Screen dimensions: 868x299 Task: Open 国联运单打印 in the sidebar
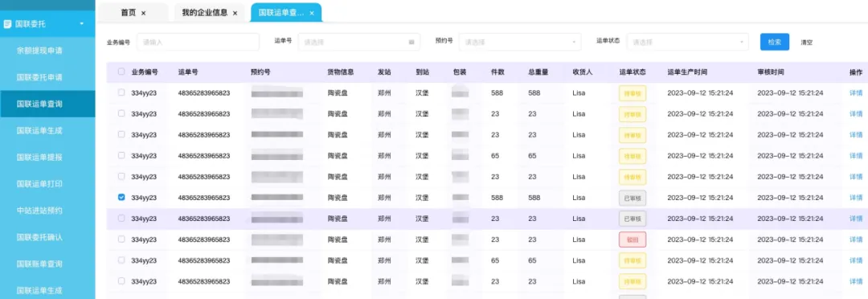point(39,183)
